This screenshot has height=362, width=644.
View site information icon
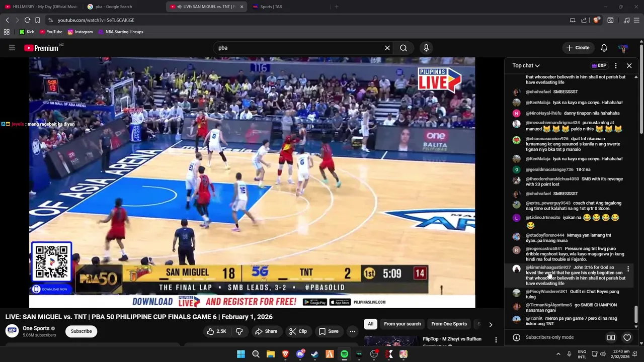pos(50,20)
